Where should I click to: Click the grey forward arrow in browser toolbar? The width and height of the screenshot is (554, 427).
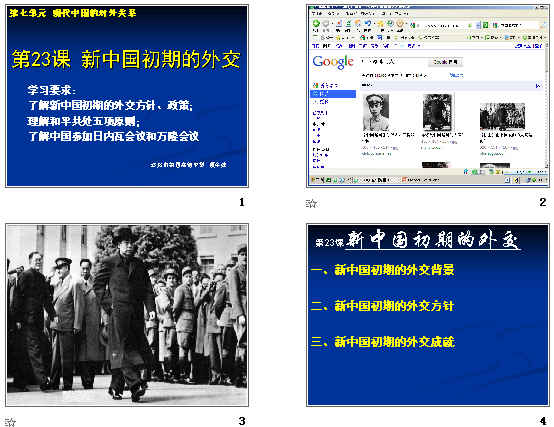coord(326,24)
